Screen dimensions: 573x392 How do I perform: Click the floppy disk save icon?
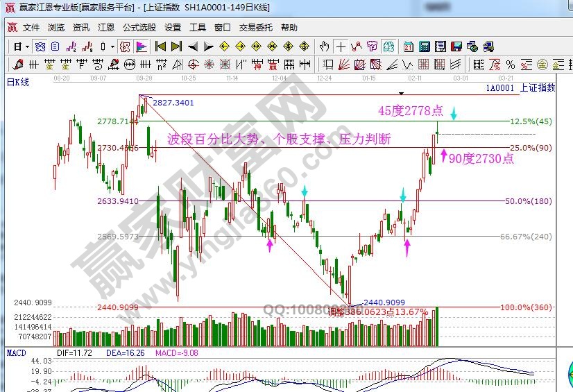click(456, 47)
